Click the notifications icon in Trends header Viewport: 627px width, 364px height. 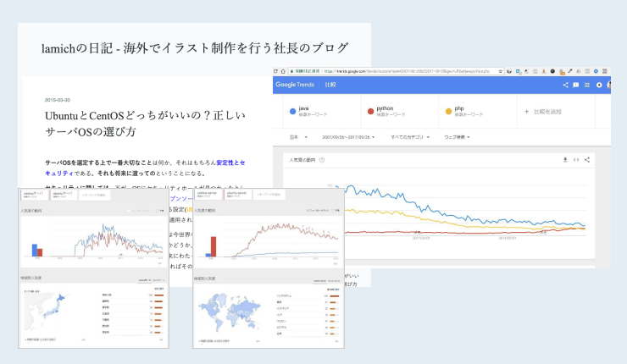tap(599, 85)
